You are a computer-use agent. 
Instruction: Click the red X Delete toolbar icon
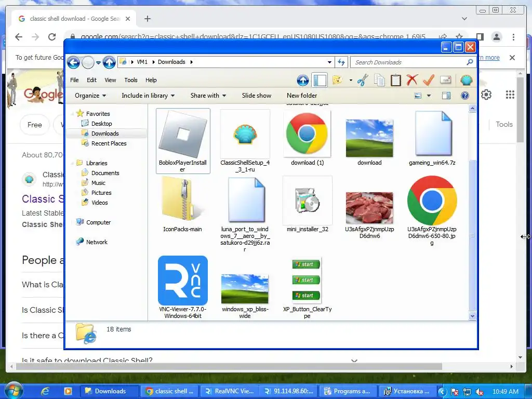(412, 81)
